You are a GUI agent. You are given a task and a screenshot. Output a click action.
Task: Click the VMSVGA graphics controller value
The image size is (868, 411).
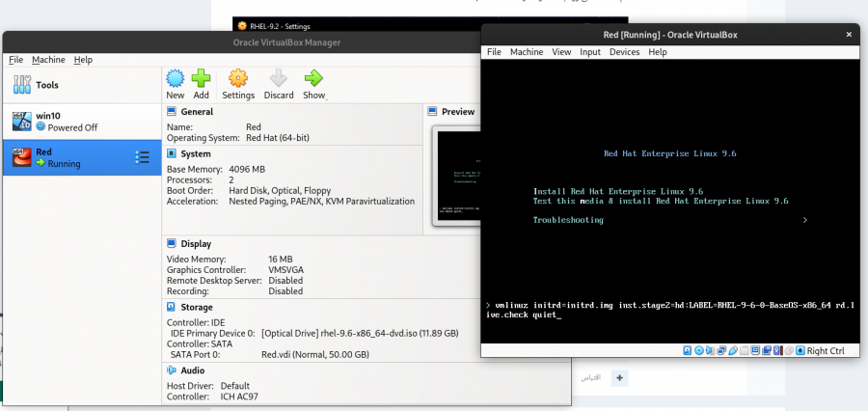[x=285, y=270]
